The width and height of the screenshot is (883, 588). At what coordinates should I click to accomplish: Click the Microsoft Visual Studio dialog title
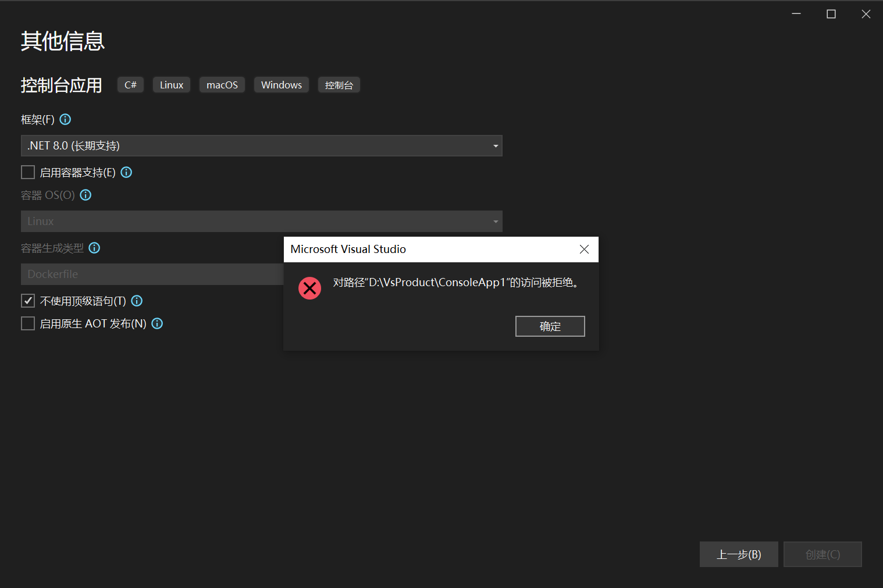coord(348,249)
